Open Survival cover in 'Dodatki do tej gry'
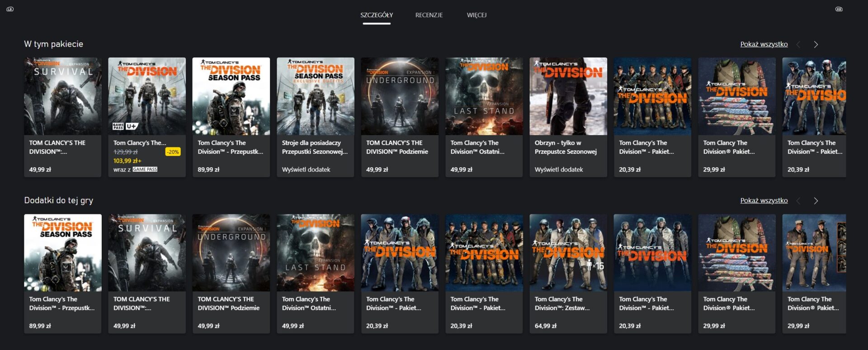Viewport: 868px width, 350px height. point(147,253)
